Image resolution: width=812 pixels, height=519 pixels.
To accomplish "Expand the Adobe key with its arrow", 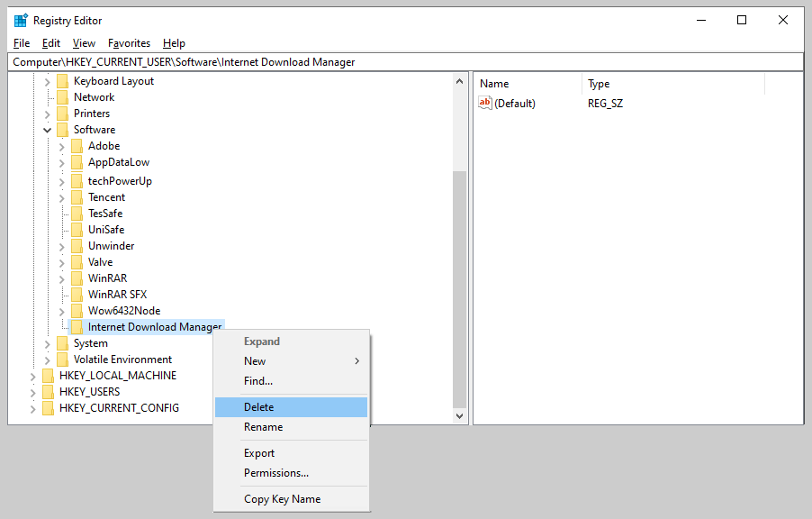I will (60, 145).
